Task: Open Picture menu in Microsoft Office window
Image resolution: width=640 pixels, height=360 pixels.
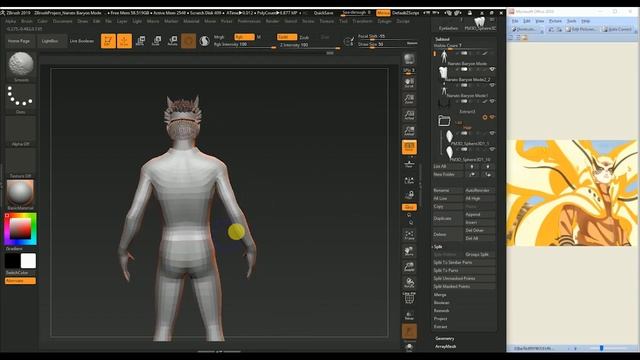Action: [555, 21]
